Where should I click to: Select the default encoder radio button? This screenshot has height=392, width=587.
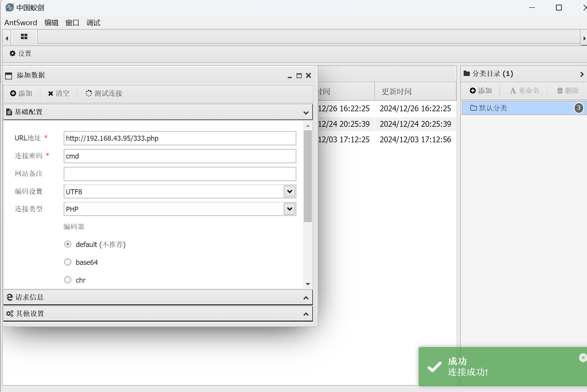[68, 244]
